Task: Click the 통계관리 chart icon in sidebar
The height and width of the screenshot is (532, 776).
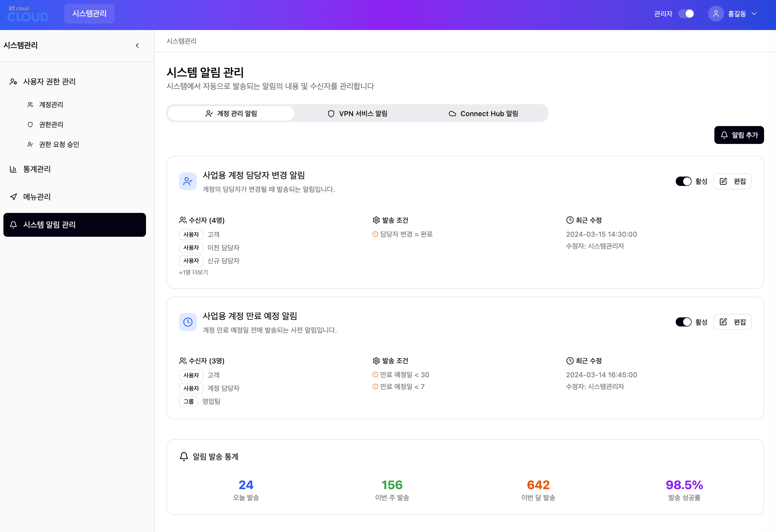Action: (13, 169)
